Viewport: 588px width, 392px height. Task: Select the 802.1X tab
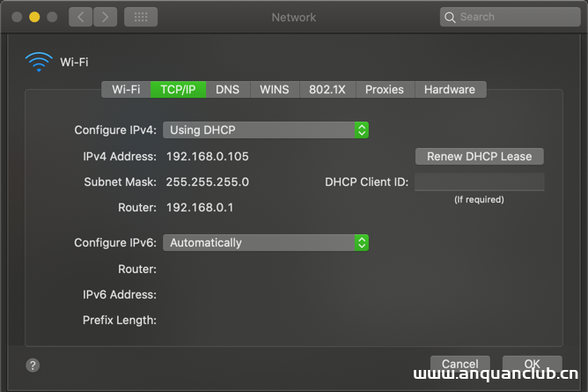[327, 89]
